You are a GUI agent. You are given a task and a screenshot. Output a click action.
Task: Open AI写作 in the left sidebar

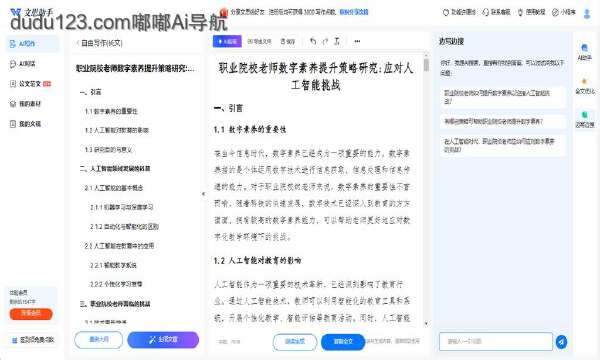(33, 44)
